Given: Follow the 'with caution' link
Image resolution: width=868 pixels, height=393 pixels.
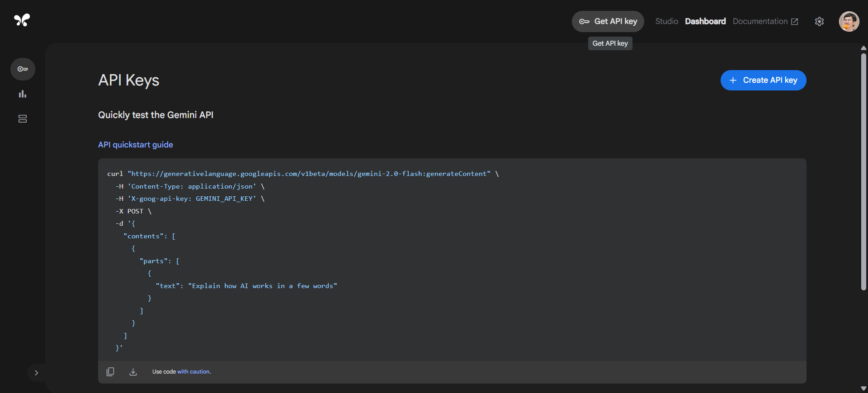Looking at the screenshot, I should pyautogui.click(x=193, y=372).
